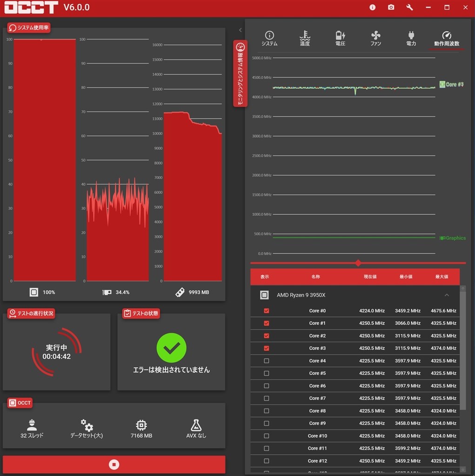Click the diamond handle on the red divider
Screen dimensions: 475x476
click(358, 263)
